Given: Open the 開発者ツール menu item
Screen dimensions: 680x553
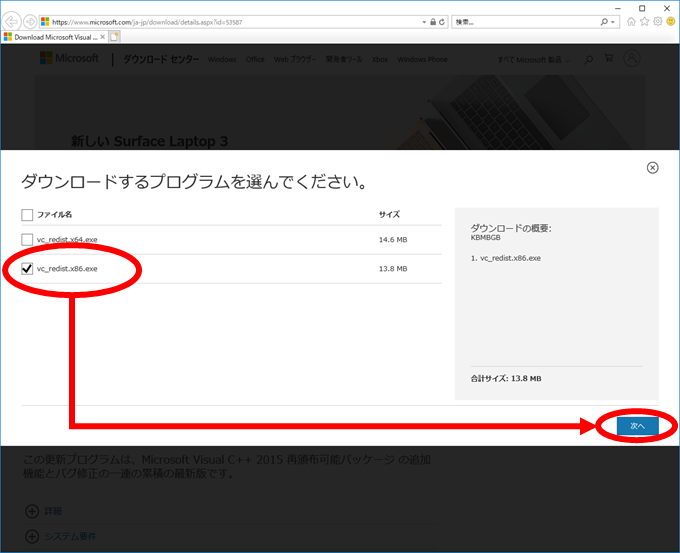Looking at the screenshot, I should point(344,59).
